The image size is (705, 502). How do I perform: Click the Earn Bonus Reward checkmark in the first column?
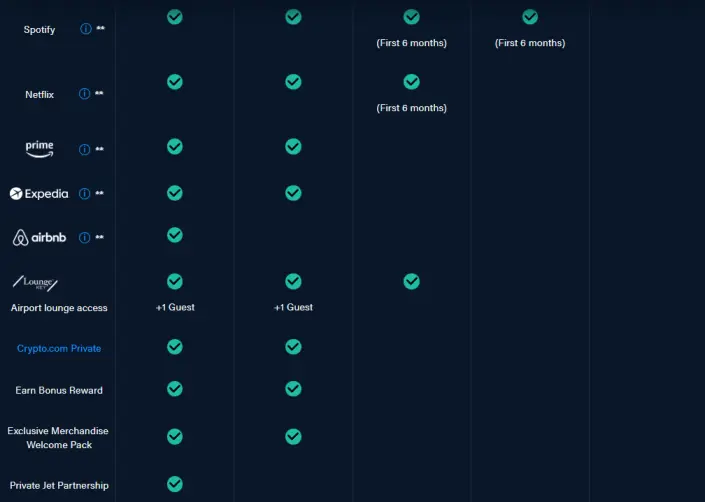[175, 389]
